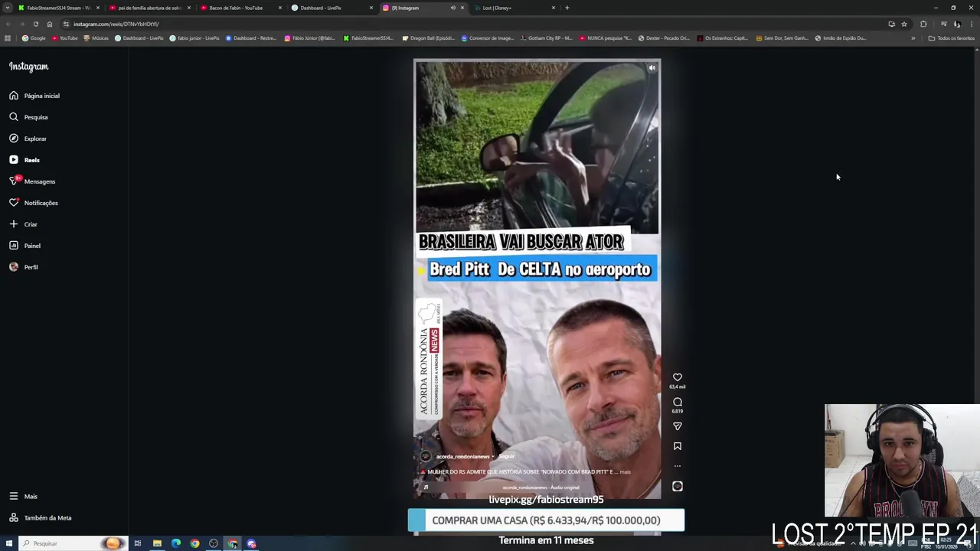Reload the page

tap(35, 24)
